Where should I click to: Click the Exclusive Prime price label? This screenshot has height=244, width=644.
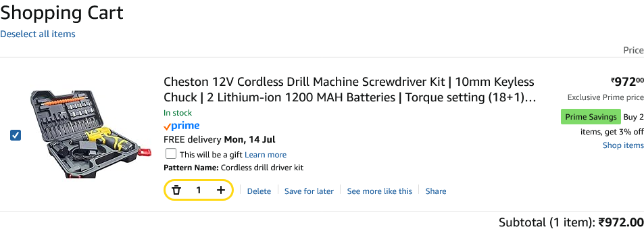(605, 97)
